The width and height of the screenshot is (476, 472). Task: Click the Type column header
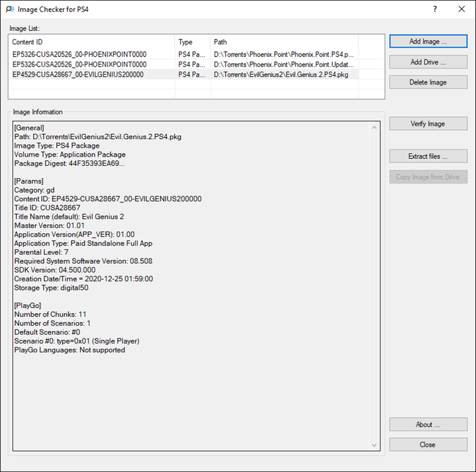point(193,42)
